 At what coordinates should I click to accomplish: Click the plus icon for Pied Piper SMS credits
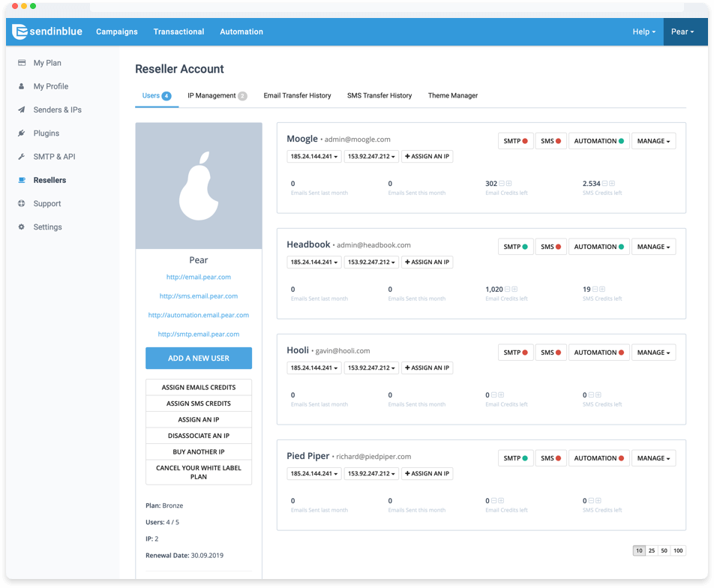[x=598, y=500]
